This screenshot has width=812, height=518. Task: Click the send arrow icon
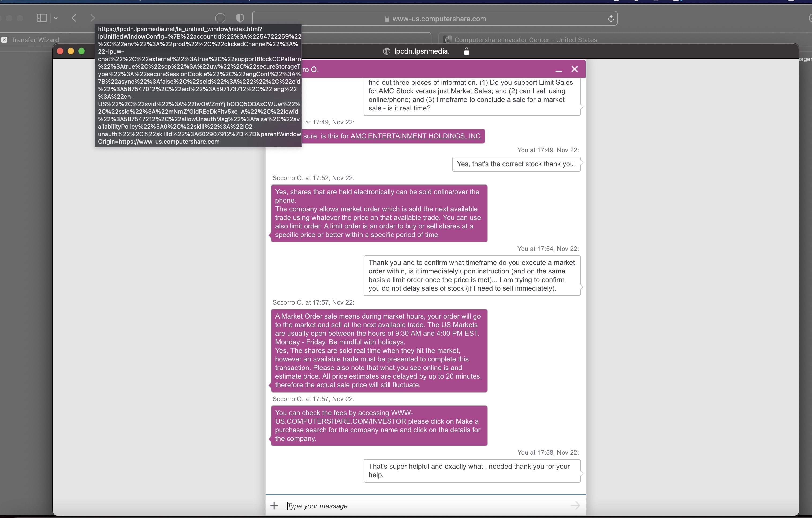[x=575, y=505]
